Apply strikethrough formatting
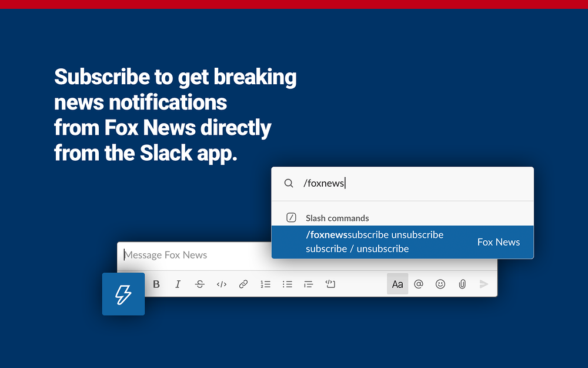This screenshot has width=588, height=368. point(199,284)
